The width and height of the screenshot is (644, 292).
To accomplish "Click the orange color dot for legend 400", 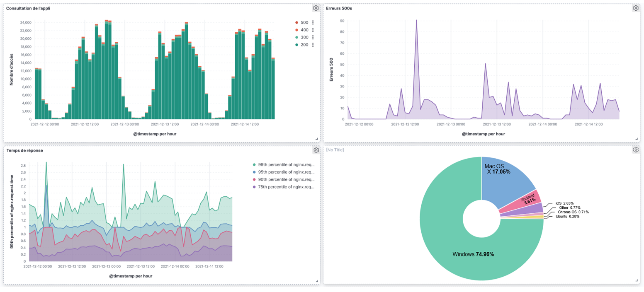I will 296,30.
